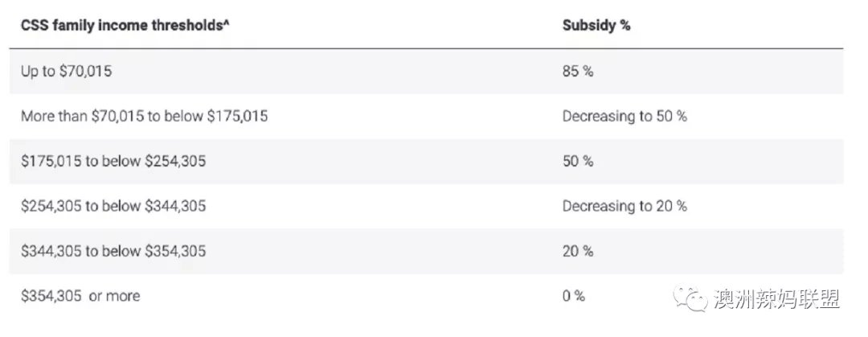Select the 85 % subsidy cell

578,72
